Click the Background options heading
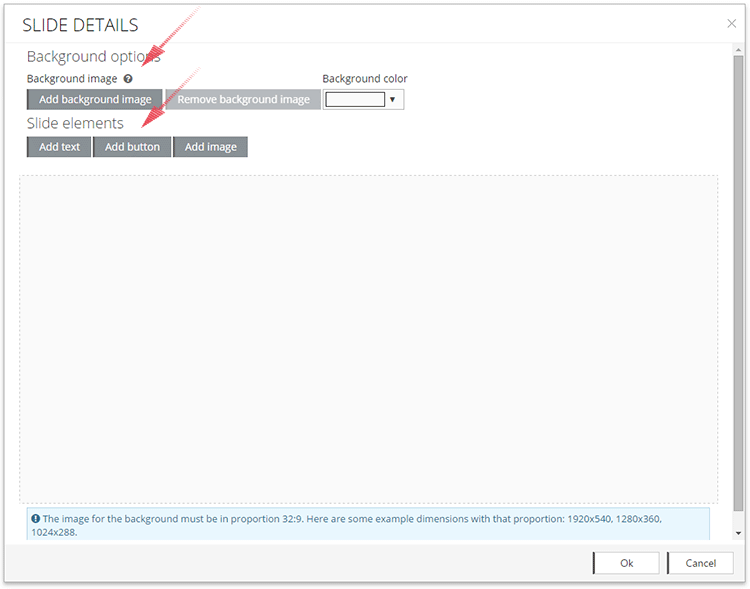Image resolution: width=750 pixels, height=589 pixels. coord(93,57)
